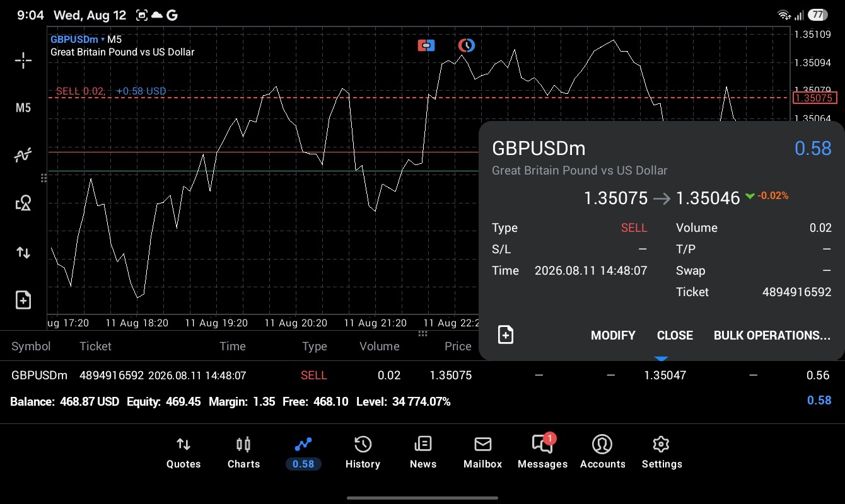Tap the Price column header
Image resolution: width=845 pixels, height=504 pixels.
[458, 346]
